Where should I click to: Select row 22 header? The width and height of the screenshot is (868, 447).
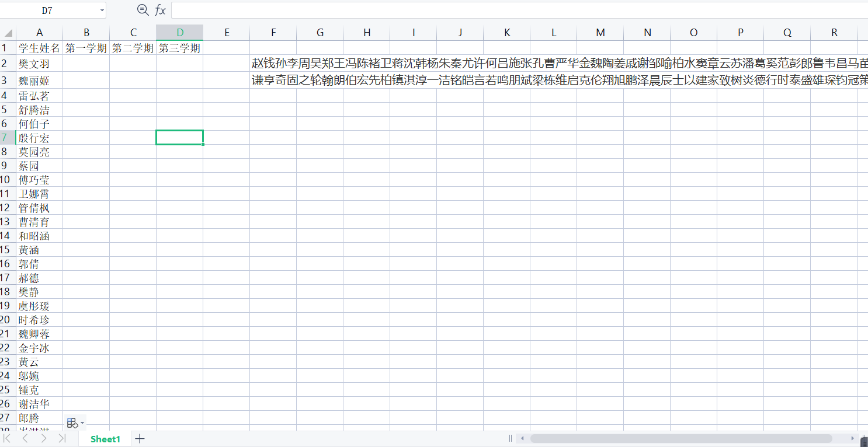pos(8,348)
